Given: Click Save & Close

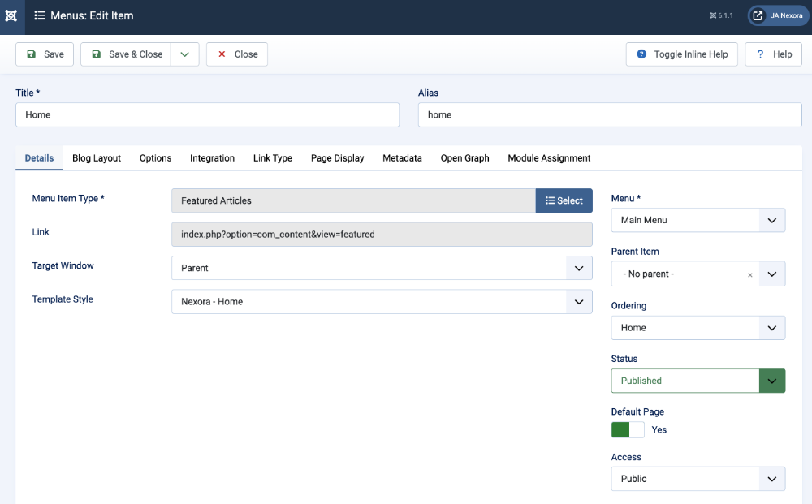Looking at the screenshot, I should pos(126,54).
